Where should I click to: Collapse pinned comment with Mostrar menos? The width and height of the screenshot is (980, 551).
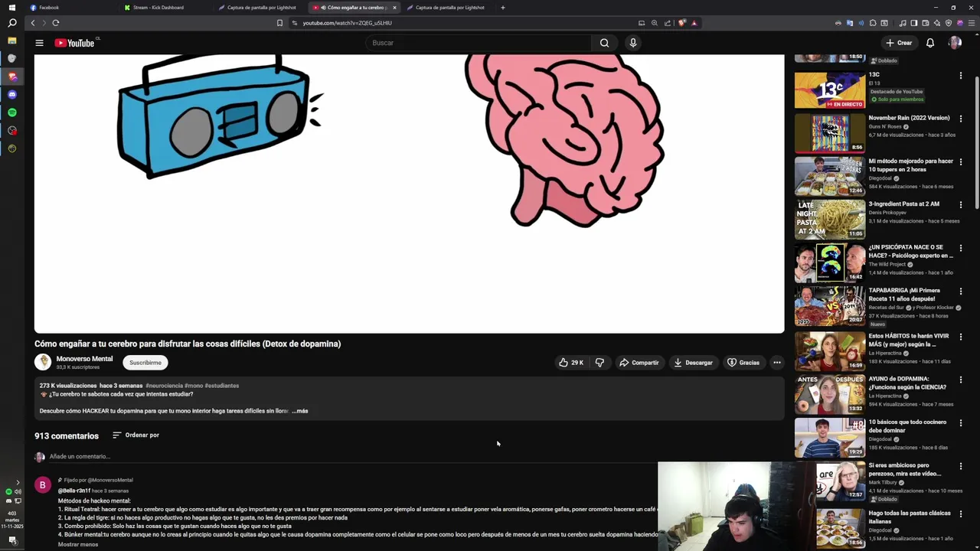pyautogui.click(x=78, y=544)
